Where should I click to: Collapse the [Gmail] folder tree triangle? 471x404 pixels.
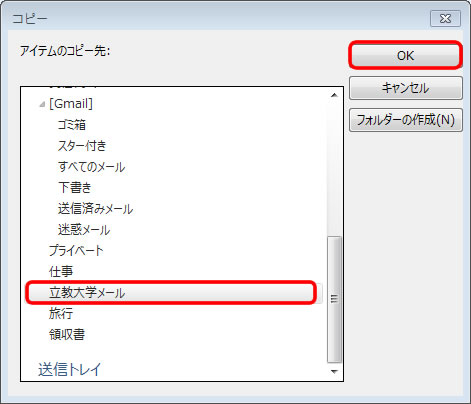42,105
